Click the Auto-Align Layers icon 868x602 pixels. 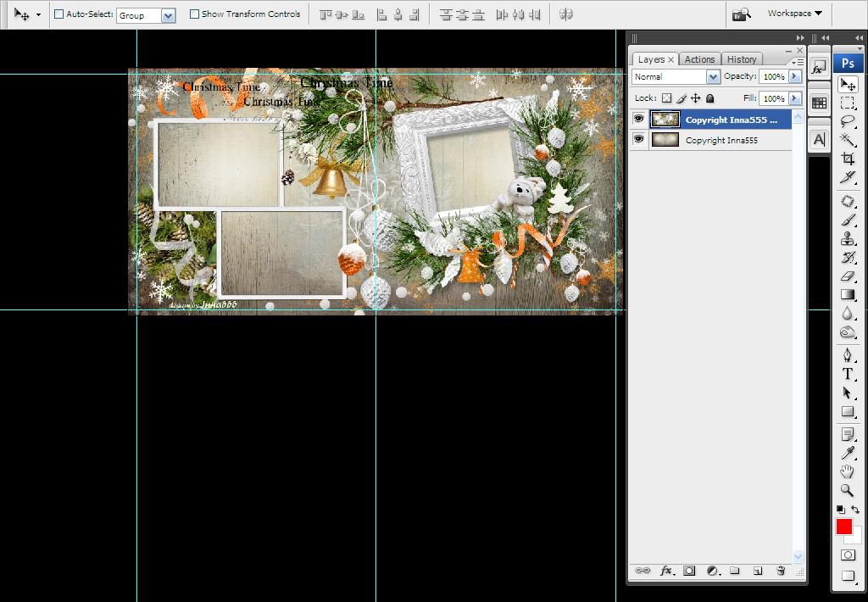pos(565,14)
